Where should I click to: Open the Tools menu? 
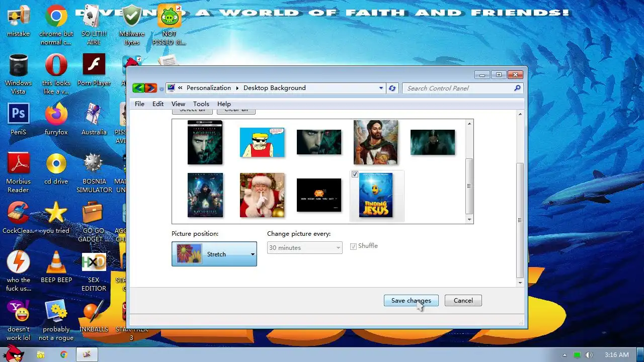[x=201, y=104]
